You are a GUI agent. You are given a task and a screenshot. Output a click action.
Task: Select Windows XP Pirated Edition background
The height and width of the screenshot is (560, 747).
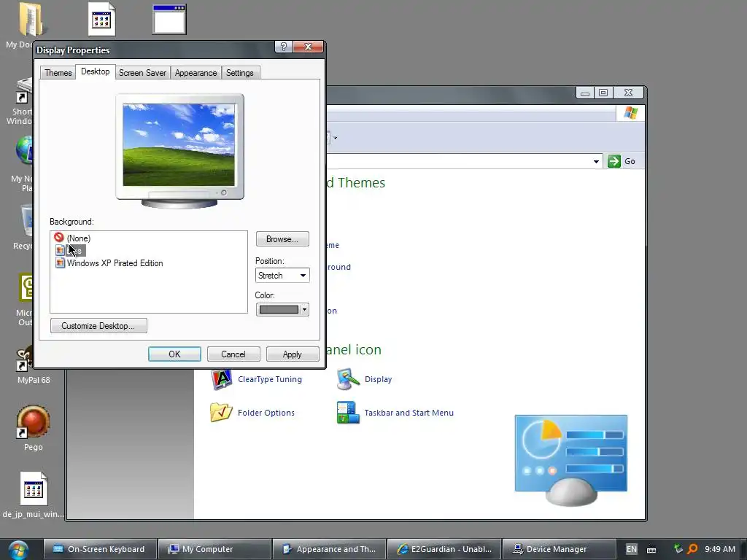pos(109,263)
